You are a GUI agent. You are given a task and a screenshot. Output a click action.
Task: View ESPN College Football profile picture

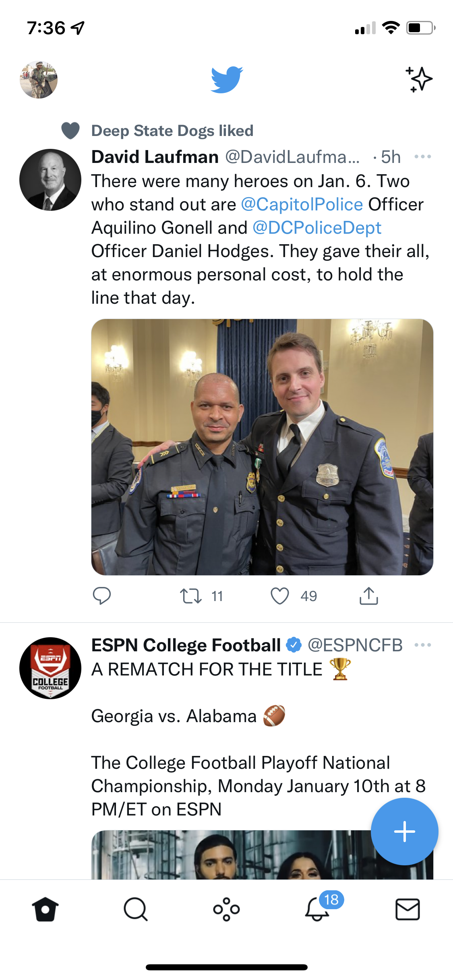coord(50,668)
